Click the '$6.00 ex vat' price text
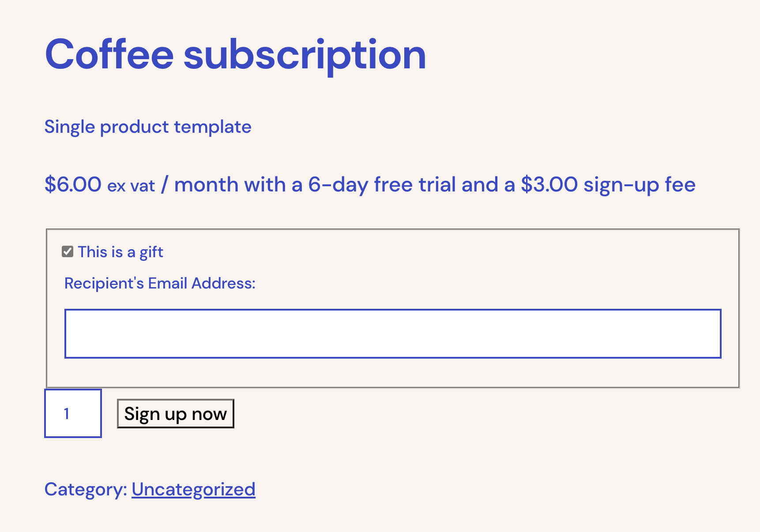 coord(98,185)
